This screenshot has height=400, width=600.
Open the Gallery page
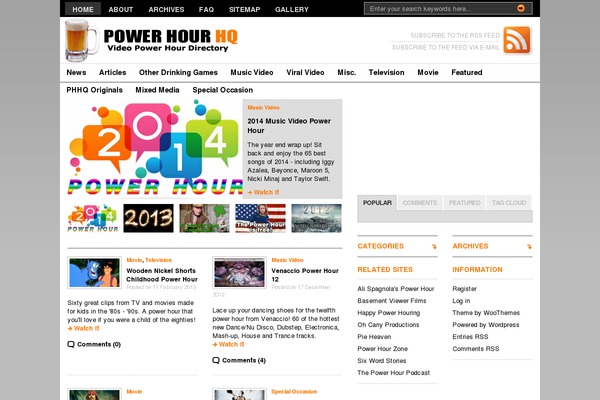point(292,9)
